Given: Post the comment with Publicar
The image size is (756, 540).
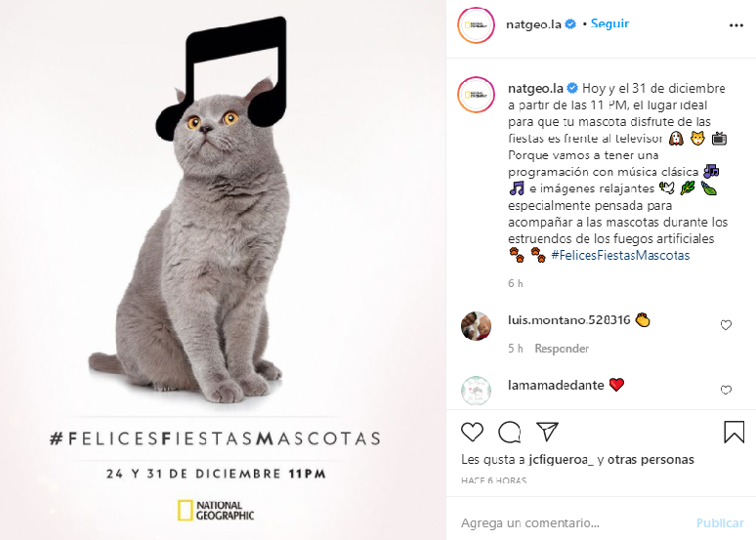Looking at the screenshot, I should click(720, 522).
